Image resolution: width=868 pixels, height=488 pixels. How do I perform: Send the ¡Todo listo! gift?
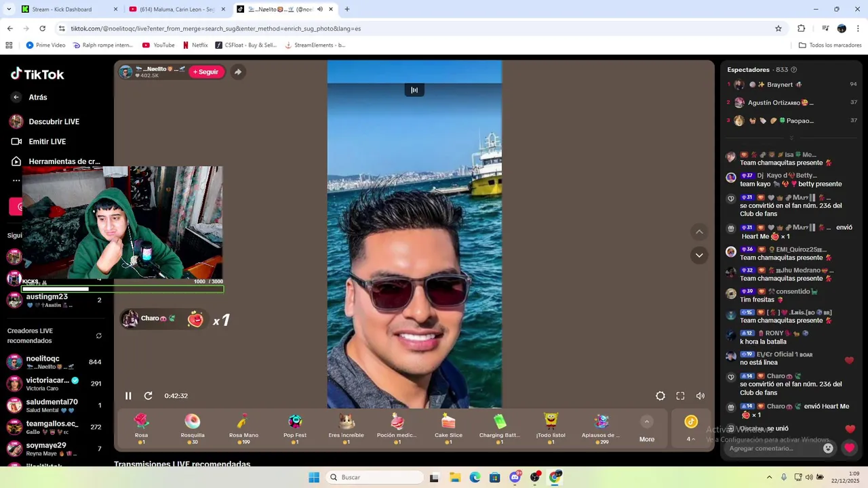pos(551,429)
